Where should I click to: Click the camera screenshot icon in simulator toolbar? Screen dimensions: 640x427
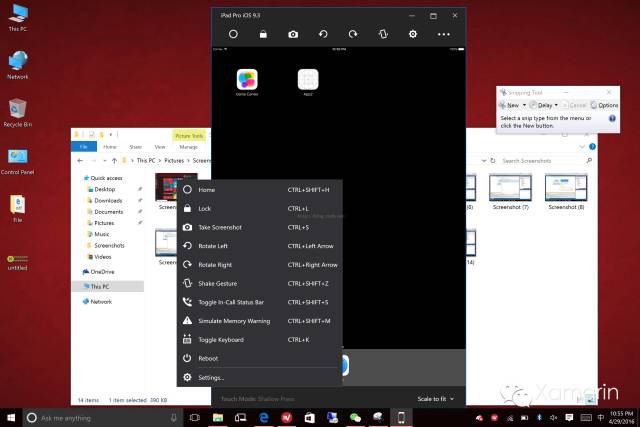coord(293,34)
